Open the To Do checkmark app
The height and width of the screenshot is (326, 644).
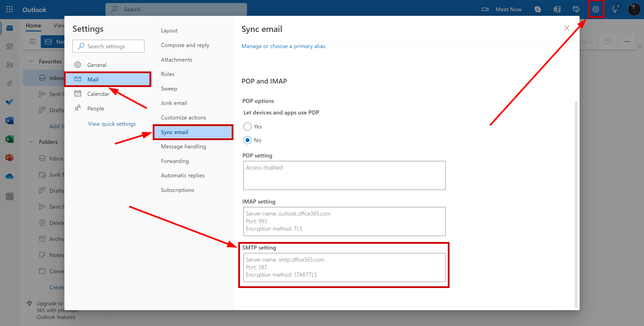click(x=10, y=102)
